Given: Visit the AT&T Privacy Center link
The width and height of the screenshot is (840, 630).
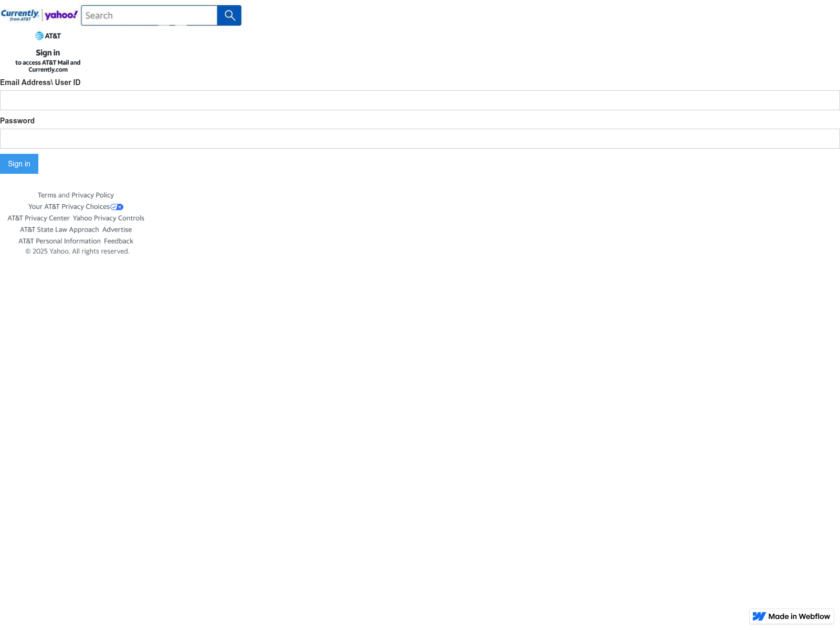Looking at the screenshot, I should pyautogui.click(x=38, y=218).
